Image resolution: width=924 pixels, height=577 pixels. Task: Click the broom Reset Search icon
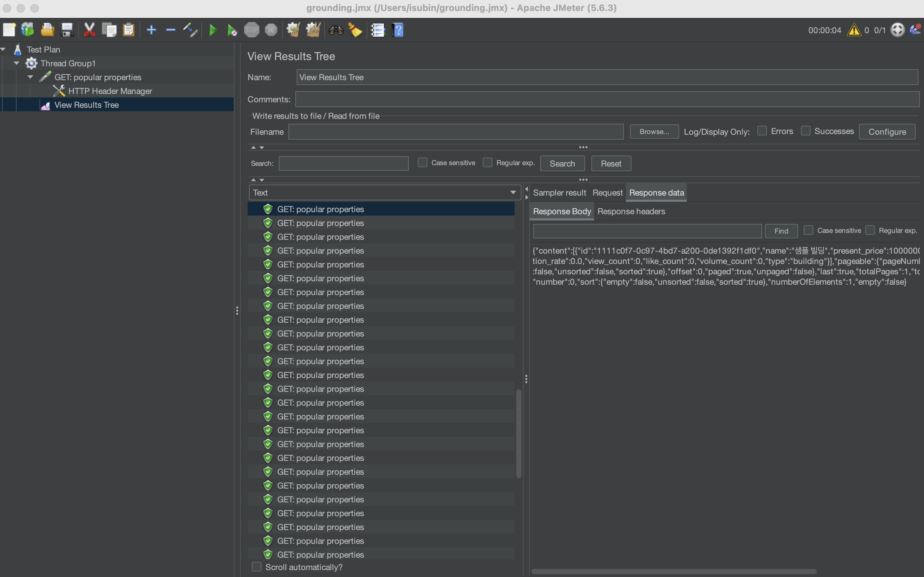[355, 30]
